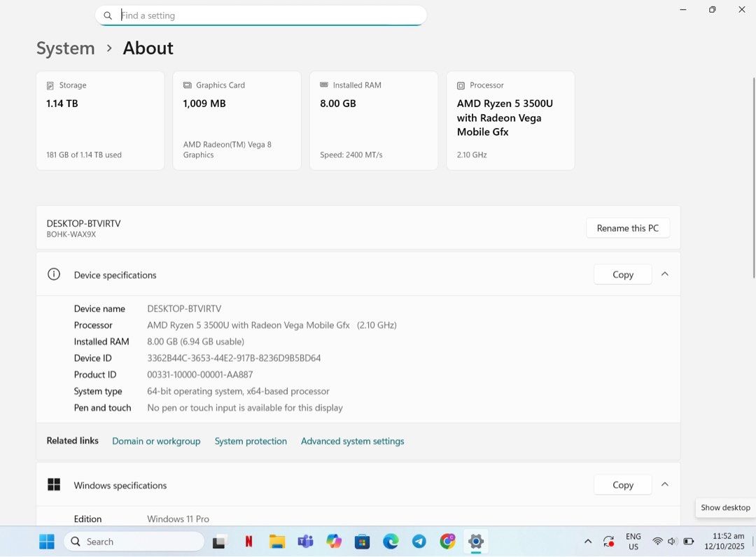The width and height of the screenshot is (756, 557).
Task: Click the battery tray icon
Action: 689,542
